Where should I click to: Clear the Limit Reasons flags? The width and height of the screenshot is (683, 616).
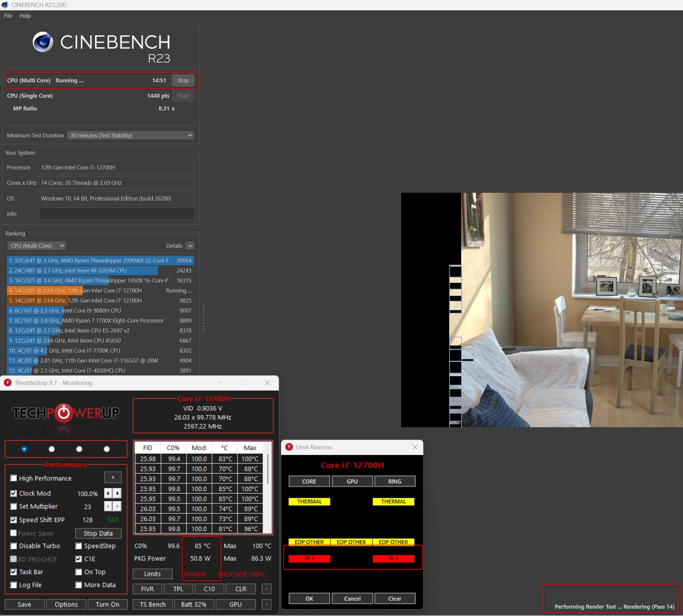[x=395, y=599]
